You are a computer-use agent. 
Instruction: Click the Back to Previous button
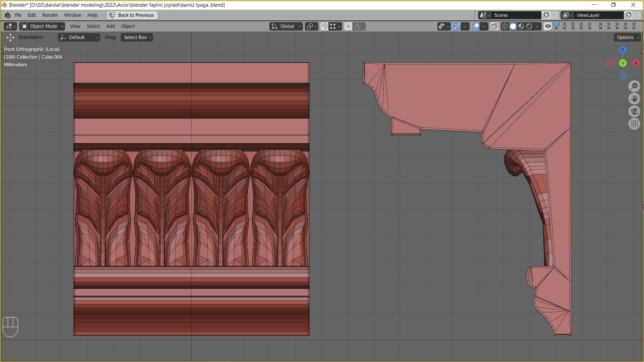pos(132,15)
